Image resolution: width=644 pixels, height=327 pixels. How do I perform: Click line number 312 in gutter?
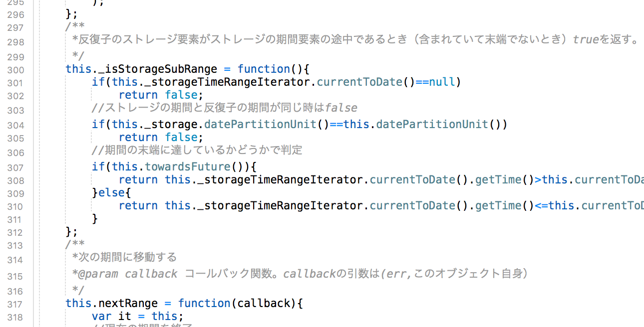(x=15, y=233)
